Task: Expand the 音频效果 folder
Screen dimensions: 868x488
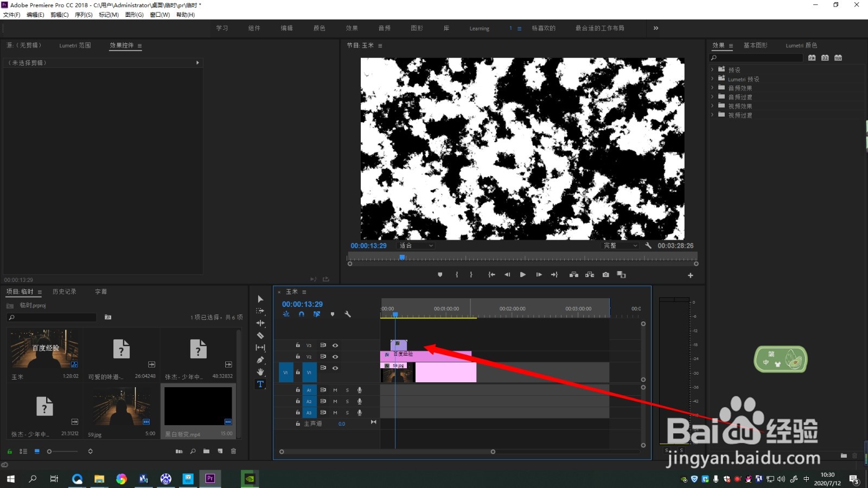Action: pyautogui.click(x=712, y=88)
